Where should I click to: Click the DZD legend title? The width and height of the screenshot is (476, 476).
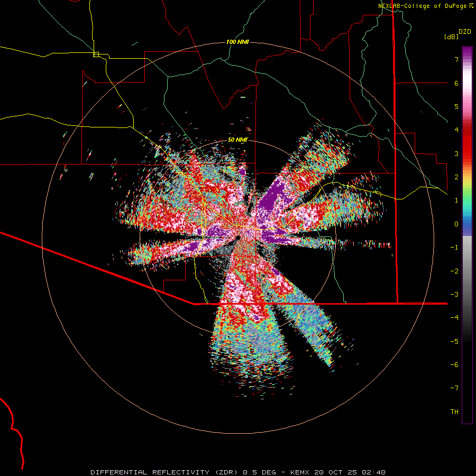click(464, 32)
